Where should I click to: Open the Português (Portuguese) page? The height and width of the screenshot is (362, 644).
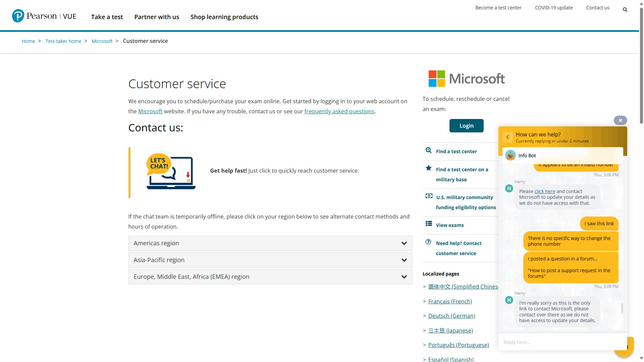tap(459, 345)
